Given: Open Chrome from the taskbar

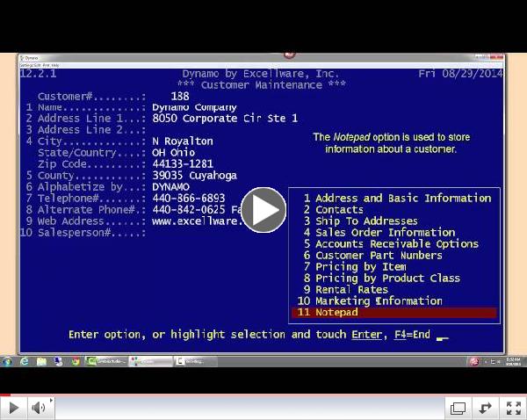Looking at the screenshot, I should pos(75,361).
